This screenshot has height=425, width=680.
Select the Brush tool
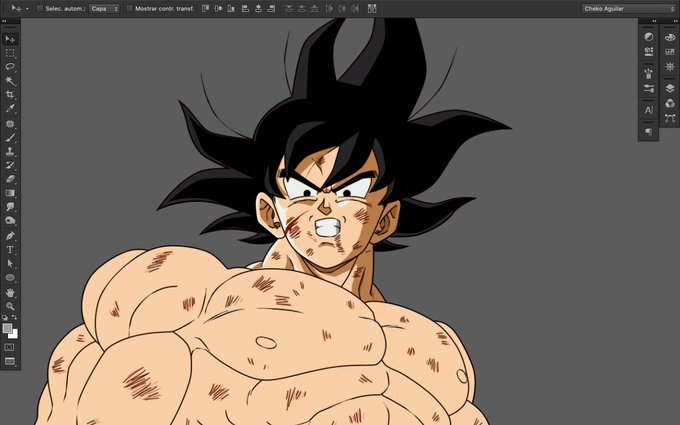(x=10, y=137)
